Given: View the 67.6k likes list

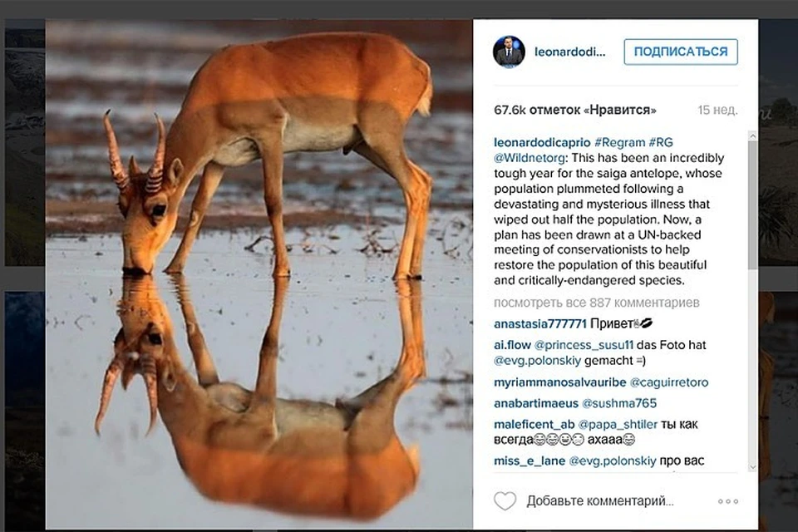Looking at the screenshot, I should pyautogui.click(x=575, y=110).
